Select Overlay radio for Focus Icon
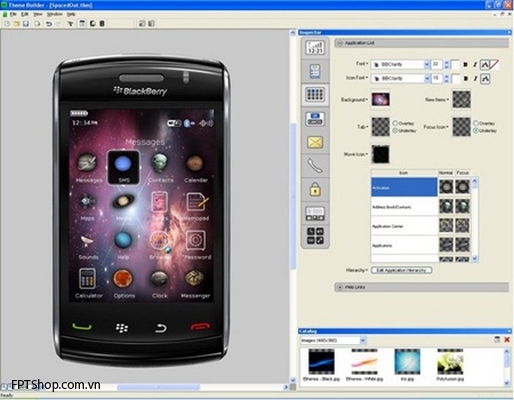 476,123
